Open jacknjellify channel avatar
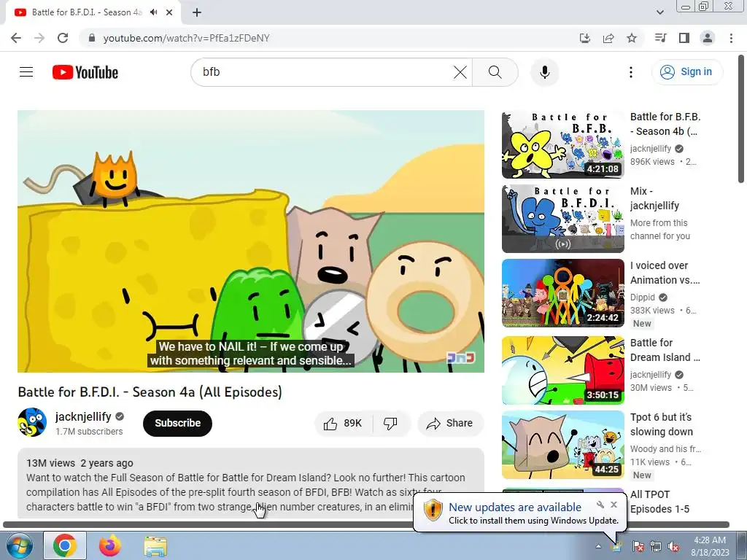This screenshot has width=747, height=560. 32,422
